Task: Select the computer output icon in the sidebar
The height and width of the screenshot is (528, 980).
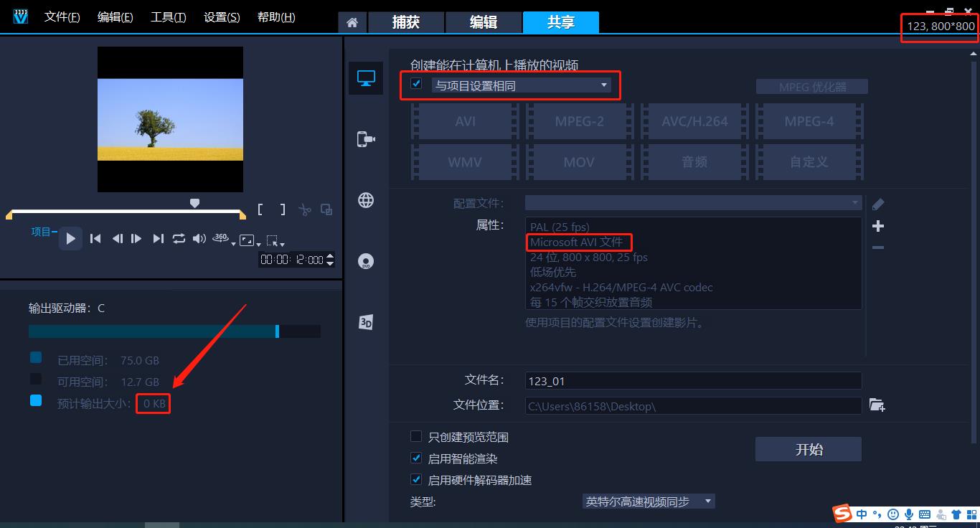Action: [366, 78]
